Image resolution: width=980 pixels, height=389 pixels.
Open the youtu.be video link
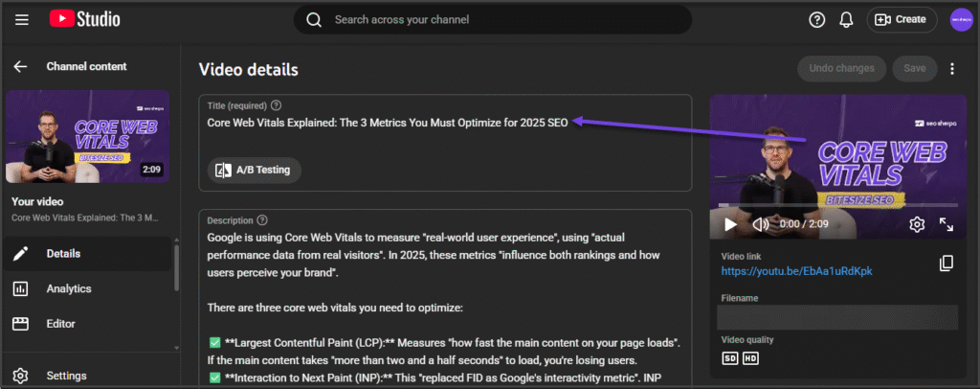796,271
